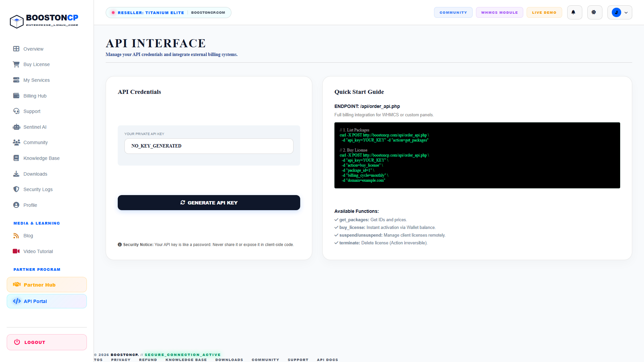This screenshot has height=362, width=644.
Task: Open Support footer link
Action: pyautogui.click(x=298, y=360)
